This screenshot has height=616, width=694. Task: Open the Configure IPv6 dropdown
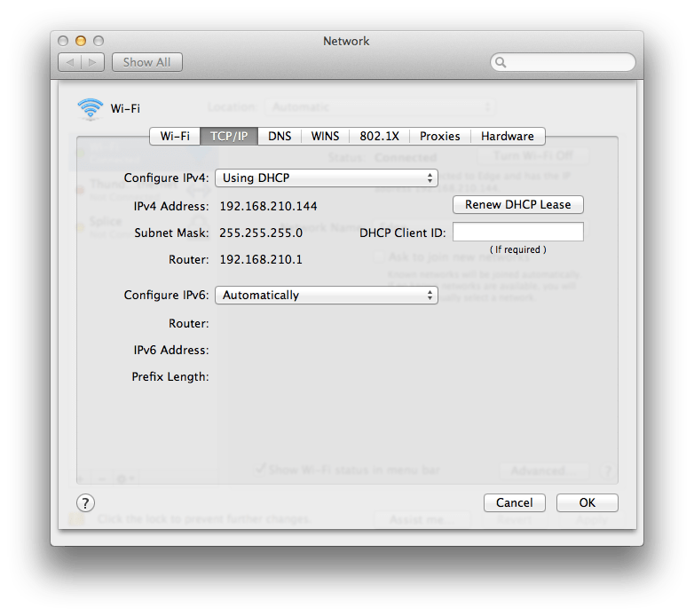tap(327, 296)
